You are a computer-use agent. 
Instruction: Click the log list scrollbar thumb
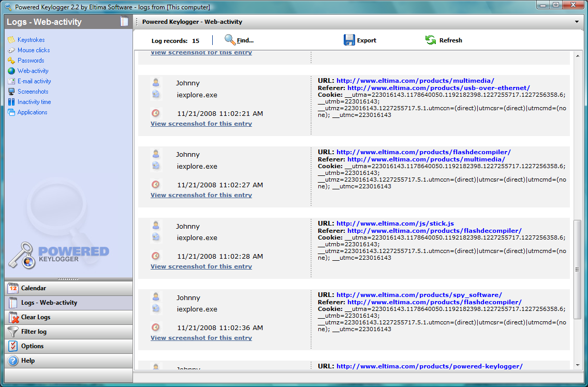tap(577, 270)
